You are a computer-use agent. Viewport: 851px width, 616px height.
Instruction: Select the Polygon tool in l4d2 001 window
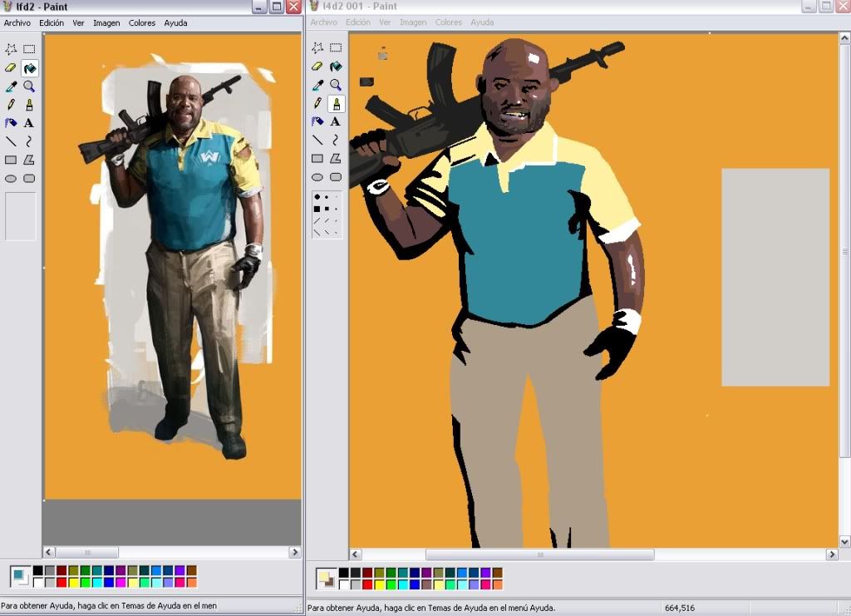click(x=336, y=159)
